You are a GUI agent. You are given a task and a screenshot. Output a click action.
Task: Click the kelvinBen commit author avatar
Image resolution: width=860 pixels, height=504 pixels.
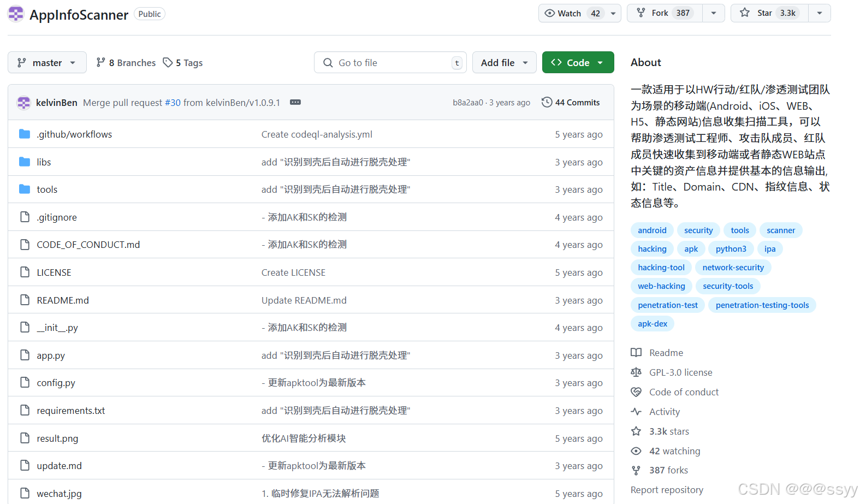click(23, 103)
